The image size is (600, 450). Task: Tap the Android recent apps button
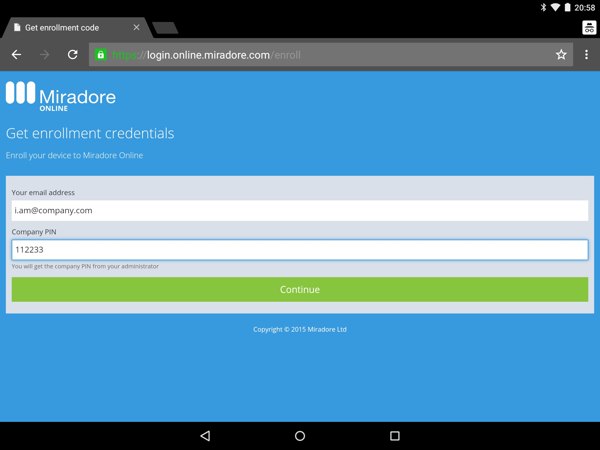(395, 436)
